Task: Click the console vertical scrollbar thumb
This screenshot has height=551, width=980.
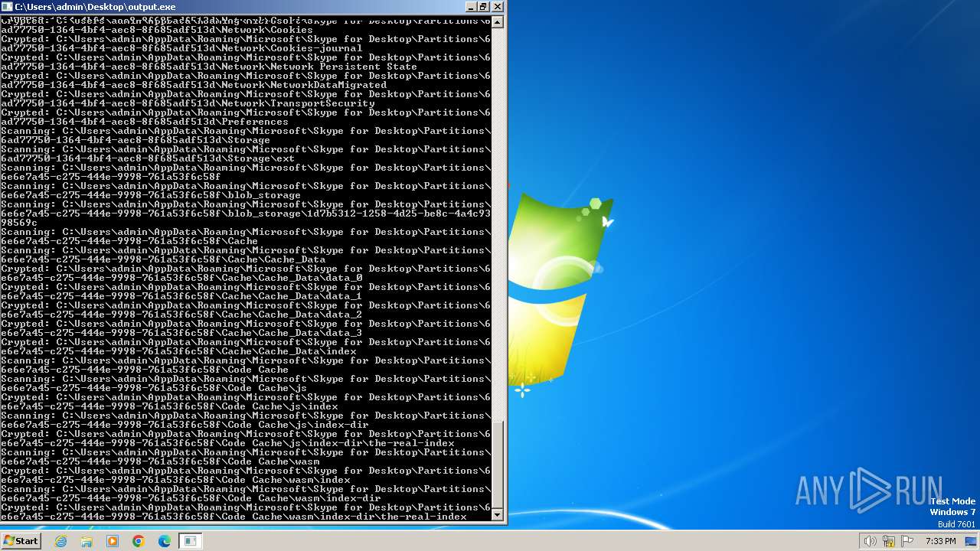Action: [498, 465]
